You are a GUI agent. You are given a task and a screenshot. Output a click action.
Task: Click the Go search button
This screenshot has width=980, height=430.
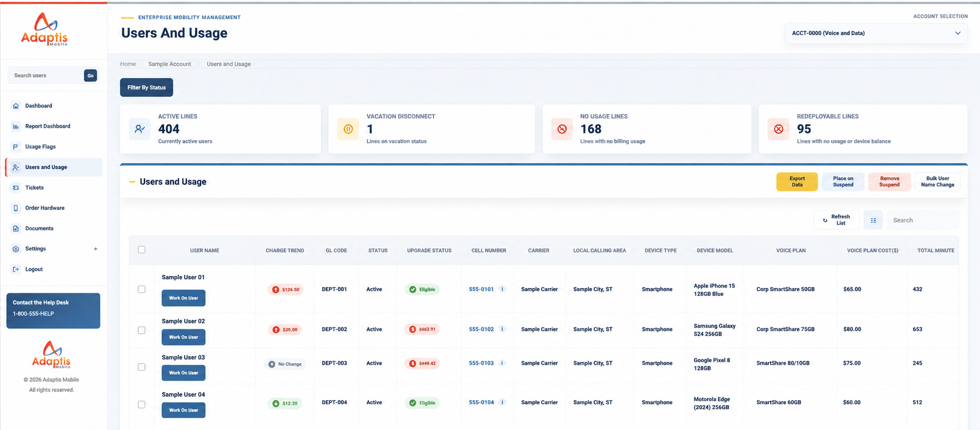[91, 76]
